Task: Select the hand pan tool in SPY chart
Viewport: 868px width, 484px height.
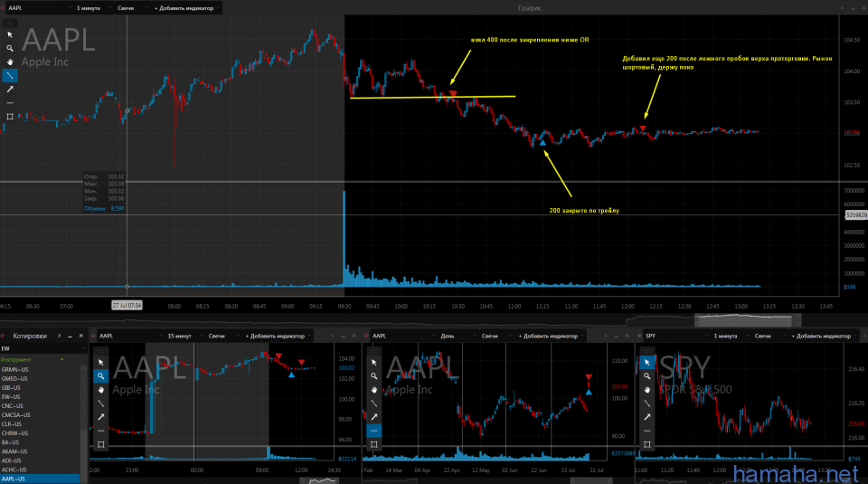Action: point(646,390)
